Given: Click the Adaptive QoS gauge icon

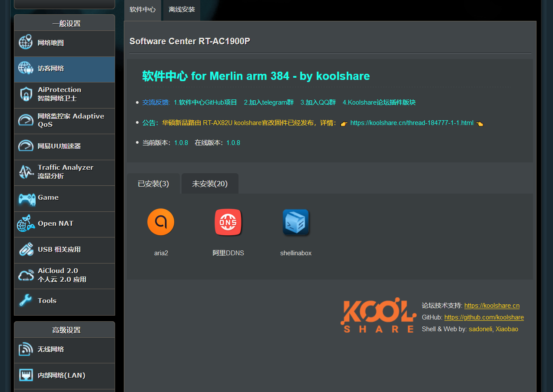Looking at the screenshot, I should click(x=26, y=120).
